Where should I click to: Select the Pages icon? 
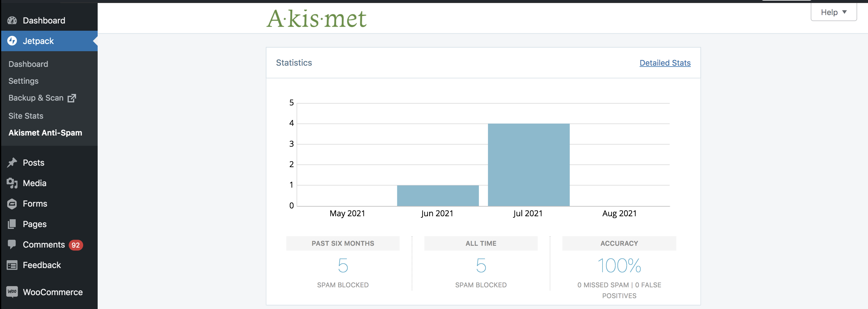point(12,224)
